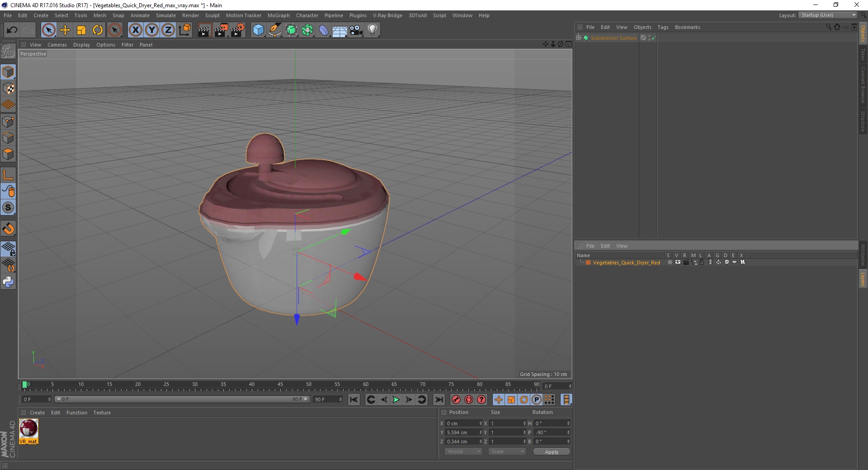Toggle layer lock for Vegetables_Quick_Dryer_Red

point(702,262)
